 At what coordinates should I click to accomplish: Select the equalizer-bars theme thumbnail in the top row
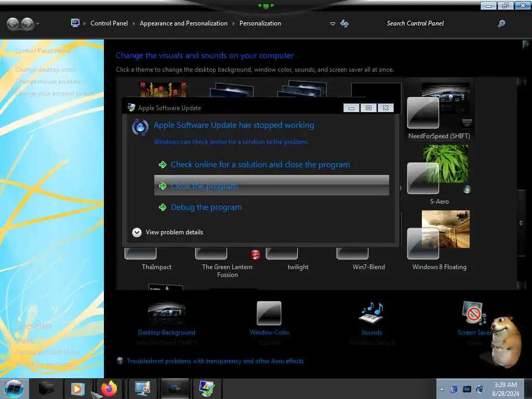[163, 89]
